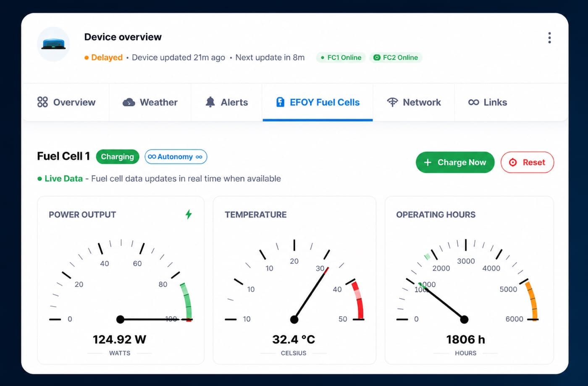Click the TEMPERATURE card title
The width and height of the screenshot is (588, 386).
[x=256, y=215]
